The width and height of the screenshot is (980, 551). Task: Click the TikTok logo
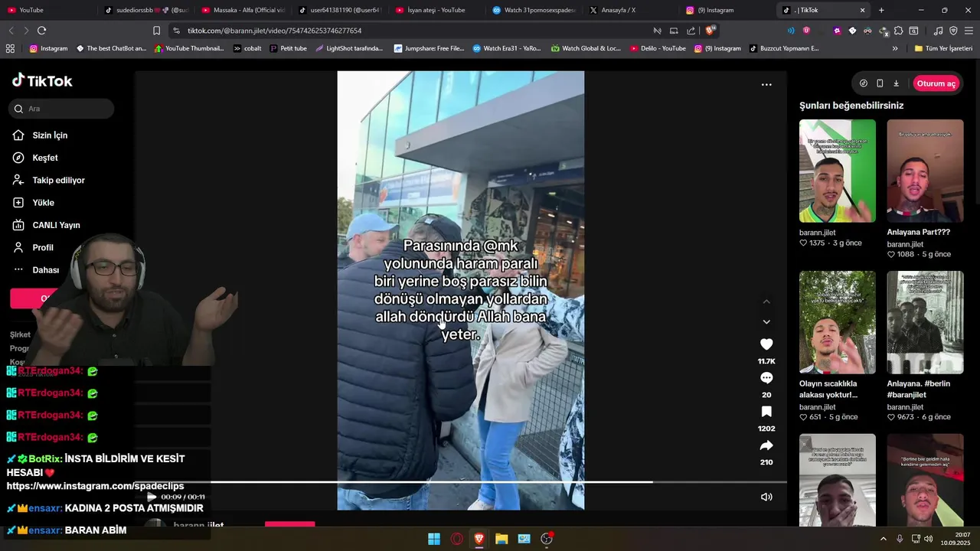point(42,80)
